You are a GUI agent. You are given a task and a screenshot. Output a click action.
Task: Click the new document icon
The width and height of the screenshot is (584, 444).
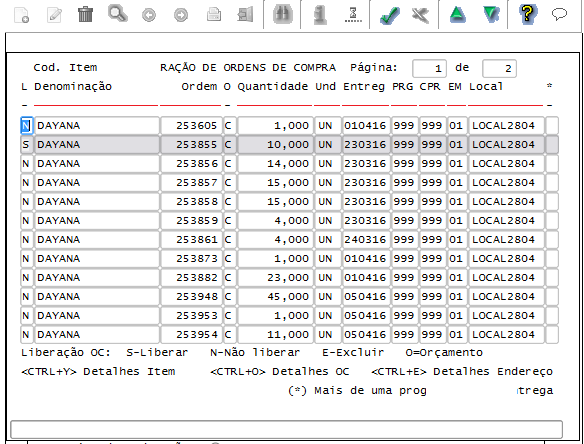(22, 15)
